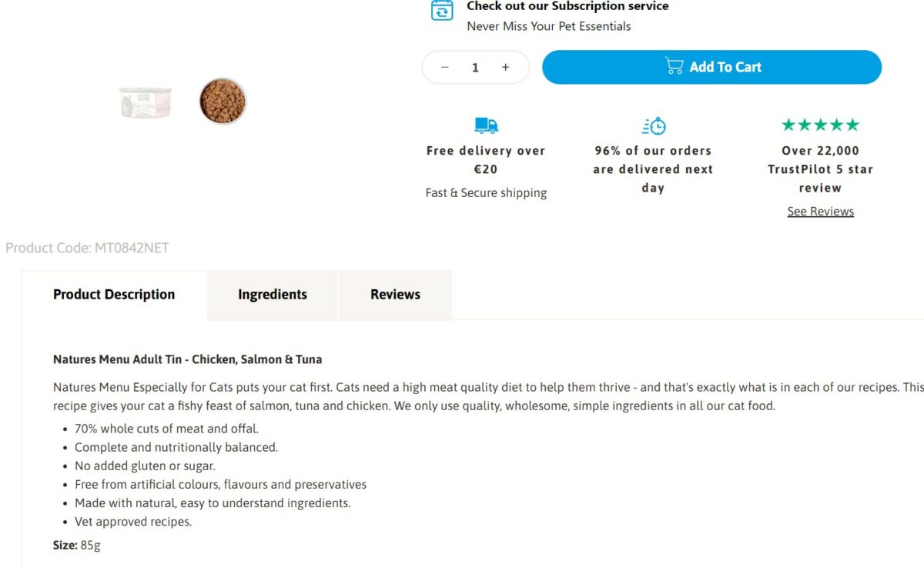Click the TrustPilot five star rating
924x571 pixels.
(820, 125)
